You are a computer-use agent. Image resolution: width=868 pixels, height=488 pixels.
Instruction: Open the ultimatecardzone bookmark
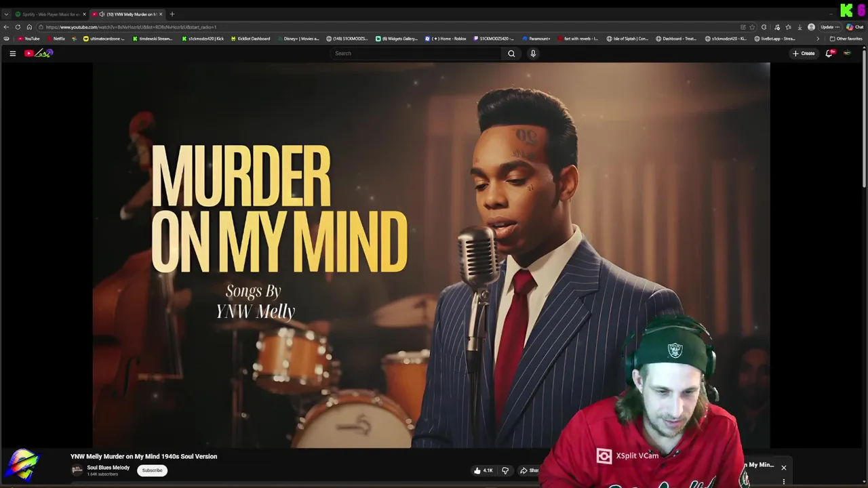[x=104, y=39]
